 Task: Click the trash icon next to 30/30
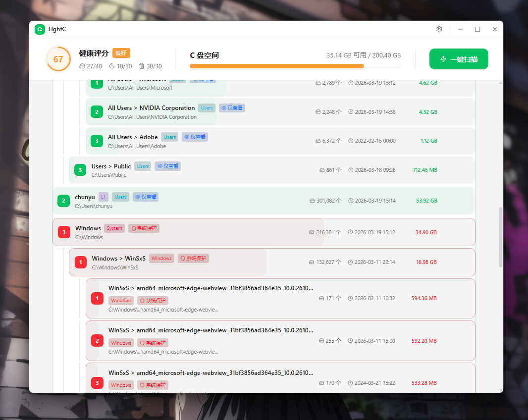(x=142, y=66)
